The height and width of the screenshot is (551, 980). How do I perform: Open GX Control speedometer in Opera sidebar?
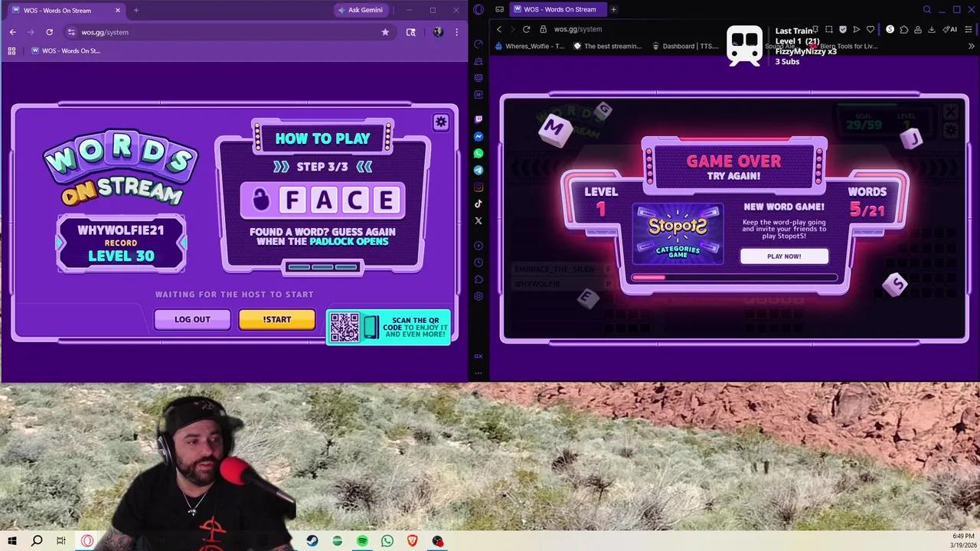pyautogui.click(x=479, y=44)
